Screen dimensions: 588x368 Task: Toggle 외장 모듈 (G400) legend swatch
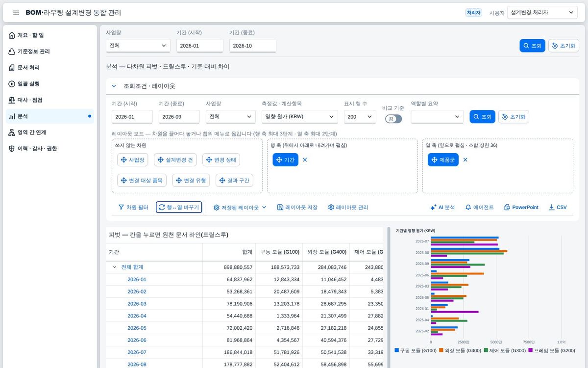pos(441,350)
